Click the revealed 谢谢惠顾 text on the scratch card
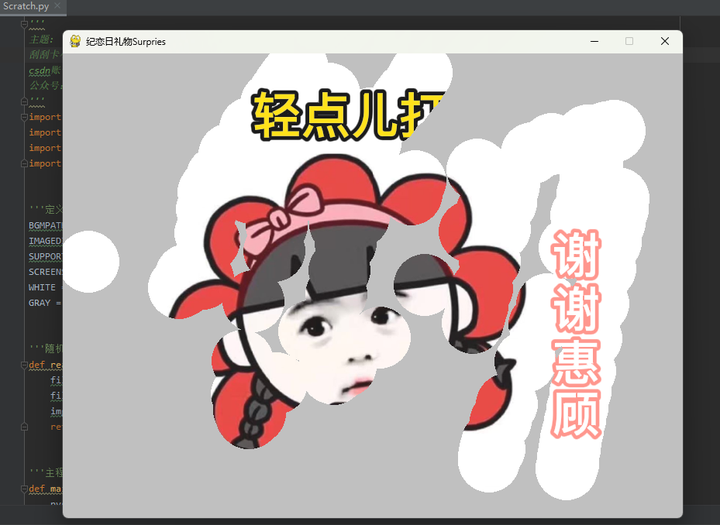The image size is (720, 525). pos(576,333)
